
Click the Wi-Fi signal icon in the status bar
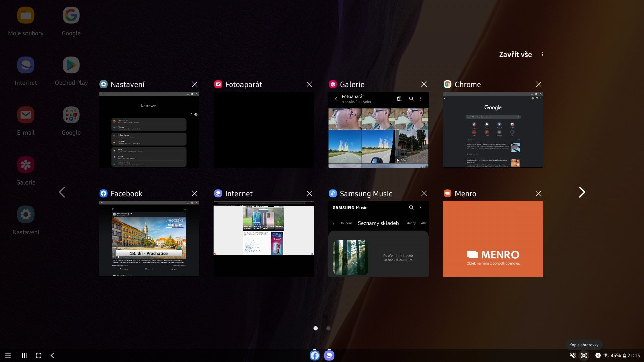pos(606,356)
